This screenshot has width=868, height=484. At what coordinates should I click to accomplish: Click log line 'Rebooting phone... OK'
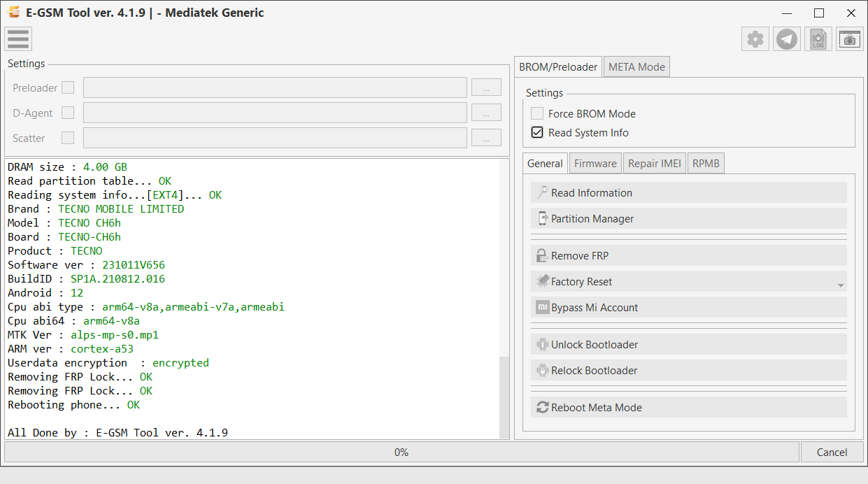[x=73, y=404]
